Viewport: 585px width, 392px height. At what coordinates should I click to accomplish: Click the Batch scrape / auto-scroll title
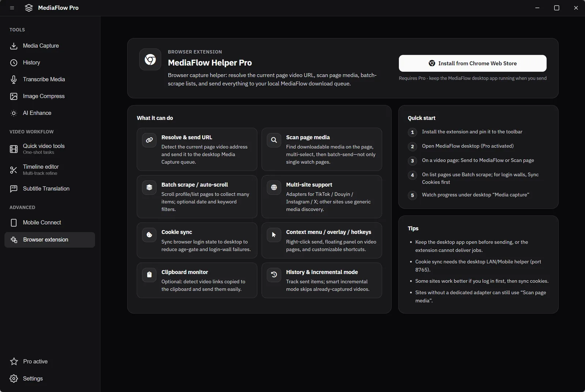(x=195, y=185)
